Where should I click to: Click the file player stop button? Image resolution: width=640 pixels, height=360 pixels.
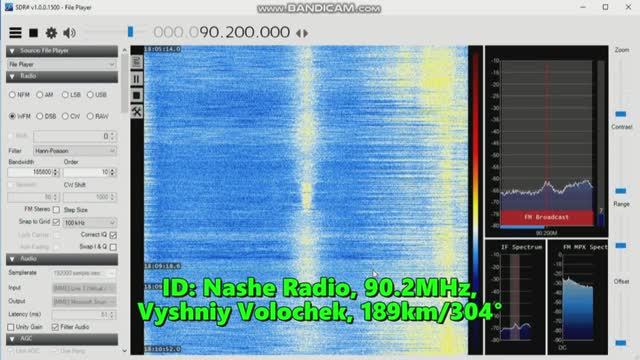click(136, 96)
